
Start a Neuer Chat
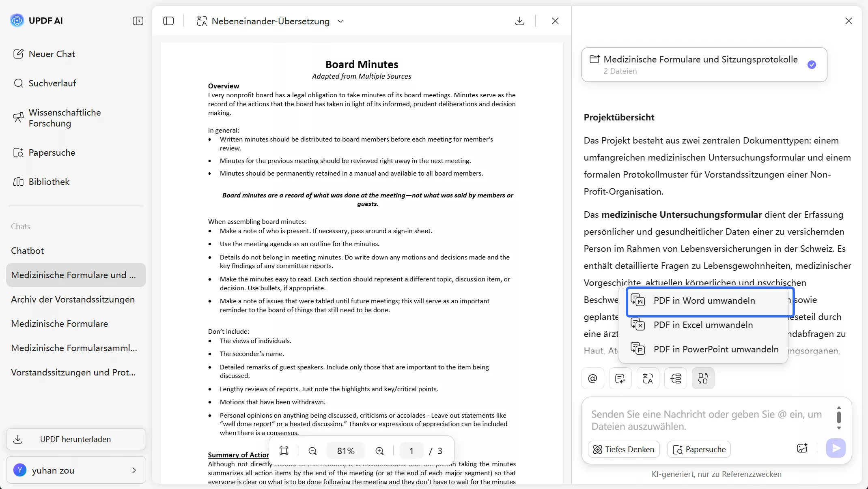coord(52,54)
